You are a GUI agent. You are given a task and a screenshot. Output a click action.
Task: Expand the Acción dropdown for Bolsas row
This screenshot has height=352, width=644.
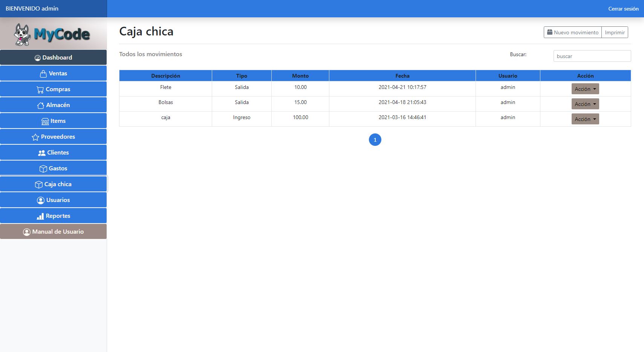[x=585, y=104]
